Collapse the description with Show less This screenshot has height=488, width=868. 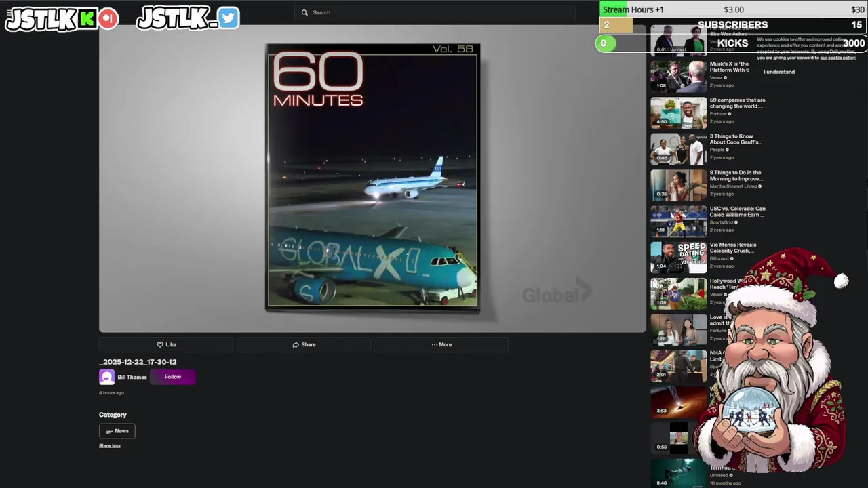[110, 445]
